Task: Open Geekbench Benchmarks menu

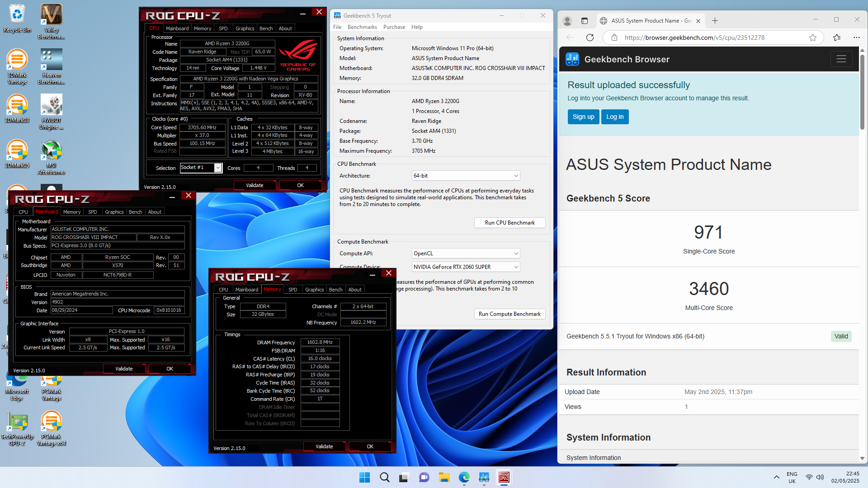Action: pyautogui.click(x=362, y=27)
